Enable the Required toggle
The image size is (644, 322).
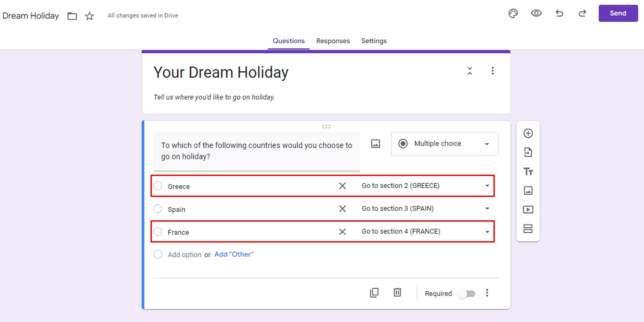click(467, 294)
